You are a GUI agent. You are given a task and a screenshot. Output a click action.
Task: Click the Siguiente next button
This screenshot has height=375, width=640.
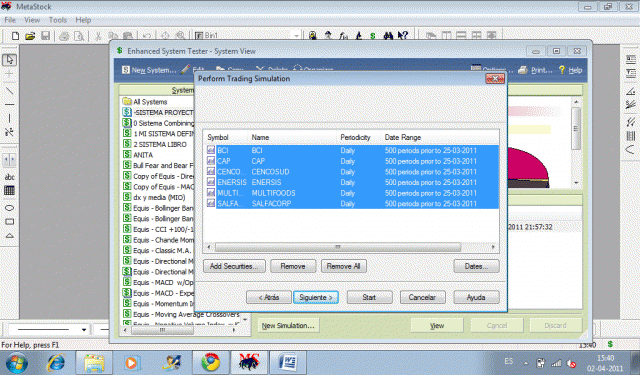[x=316, y=297]
